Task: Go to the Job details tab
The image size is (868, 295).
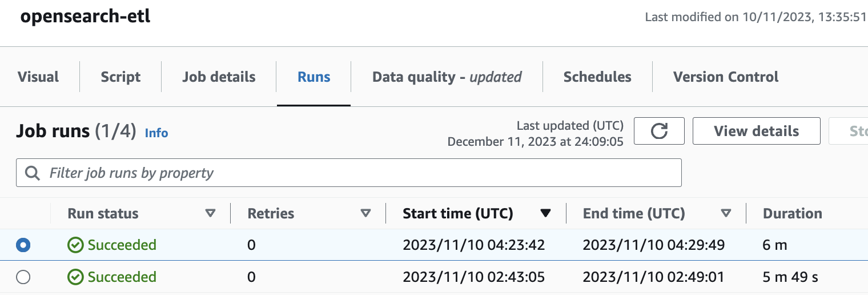Action: click(219, 77)
